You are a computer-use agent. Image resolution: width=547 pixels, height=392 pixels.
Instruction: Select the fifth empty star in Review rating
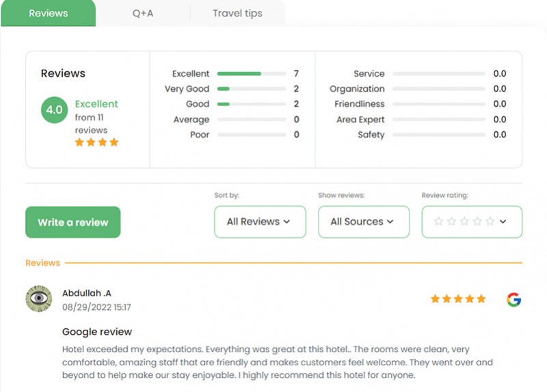(490, 221)
